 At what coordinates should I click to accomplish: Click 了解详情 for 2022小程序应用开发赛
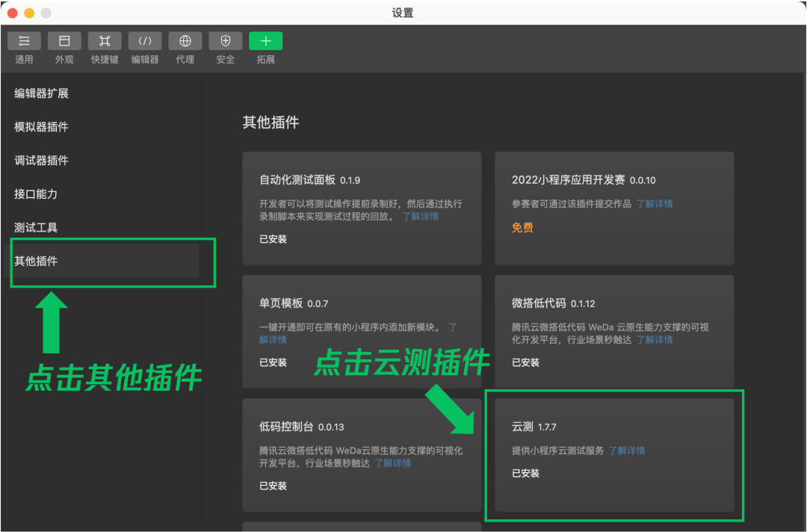(654, 204)
